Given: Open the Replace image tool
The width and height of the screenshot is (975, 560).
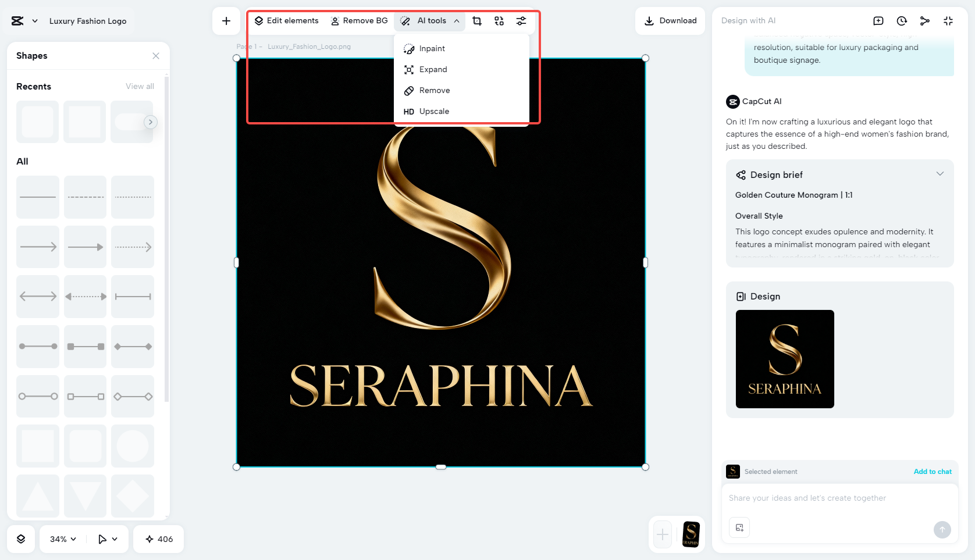Looking at the screenshot, I should pos(499,20).
